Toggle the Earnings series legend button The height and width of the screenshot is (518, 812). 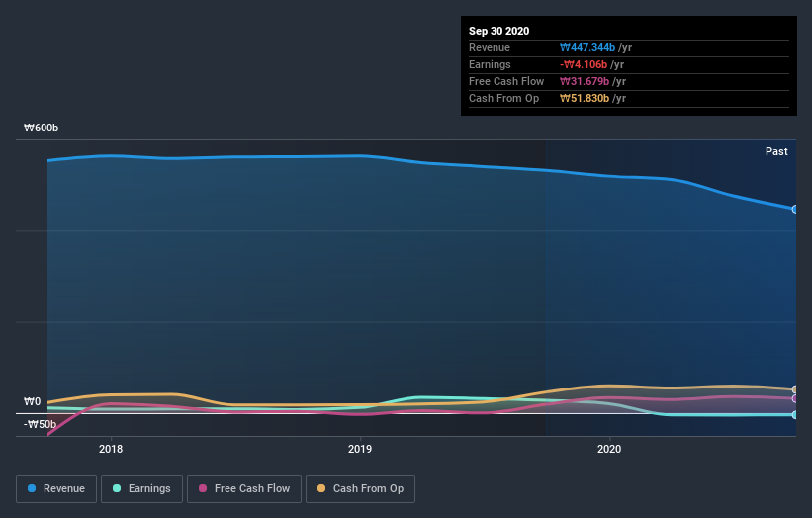[141, 489]
